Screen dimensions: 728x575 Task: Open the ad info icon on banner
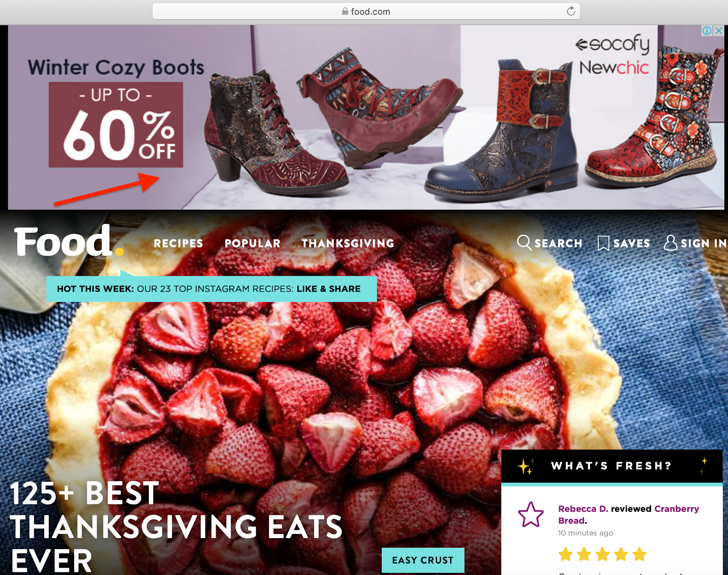[x=707, y=30]
